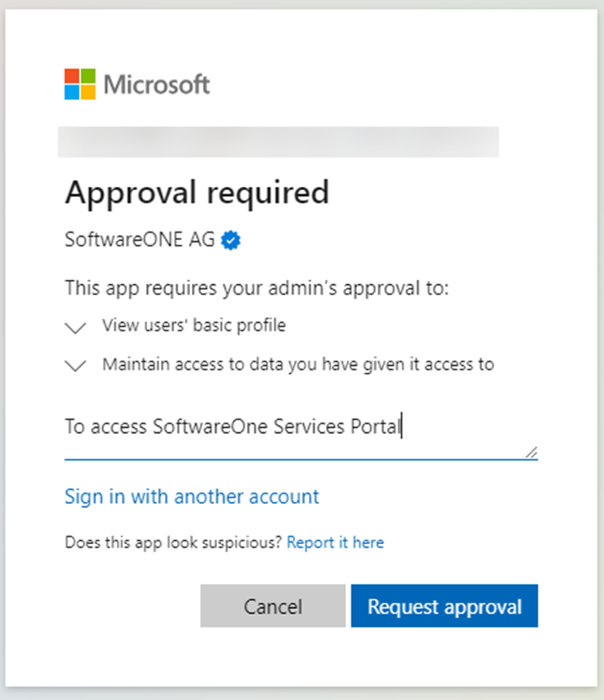Click the Microsoft wordmark text
The image size is (604, 700).
point(157,84)
